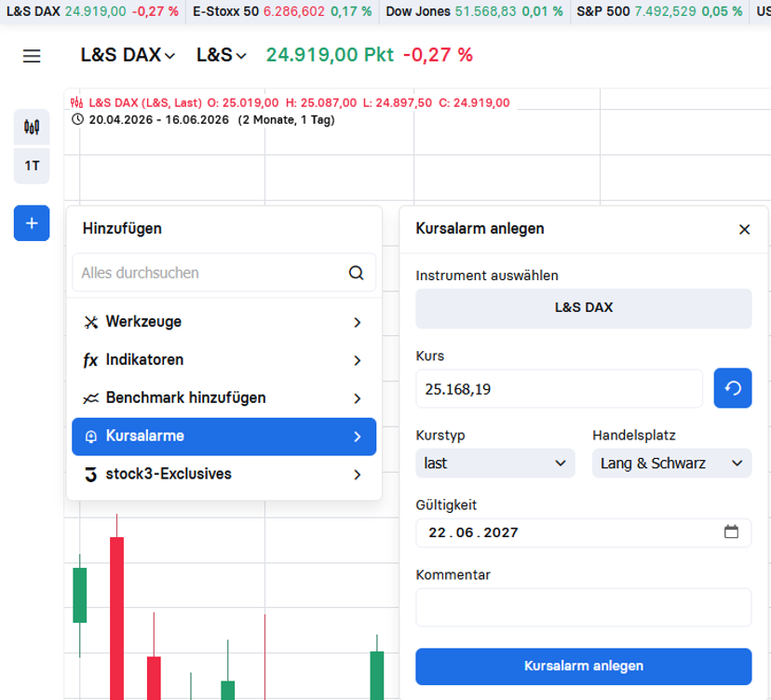
Task: Open the Werkzeuge menu entry
Action: point(223,322)
